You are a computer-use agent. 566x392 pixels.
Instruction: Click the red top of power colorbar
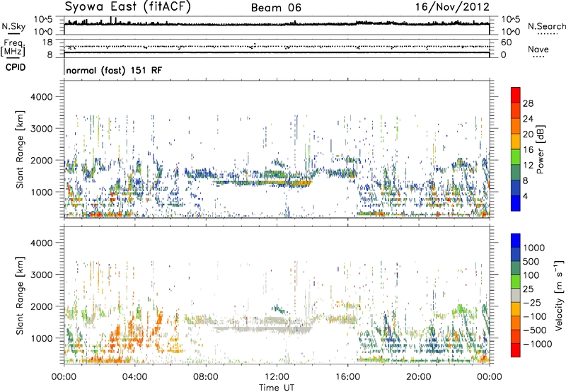tap(516, 95)
